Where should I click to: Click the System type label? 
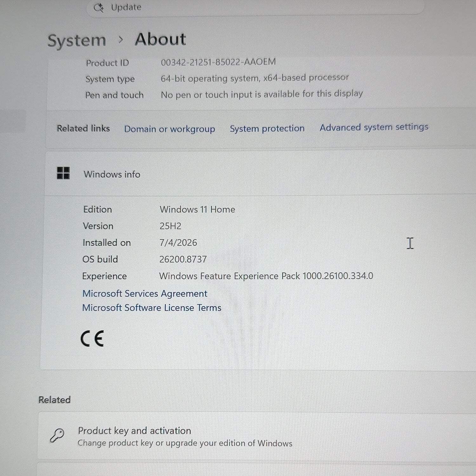click(x=110, y=79)
